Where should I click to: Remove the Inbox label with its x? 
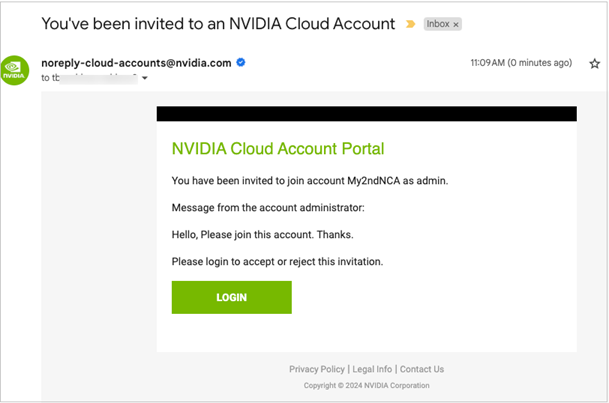click(x=456, y=24)
